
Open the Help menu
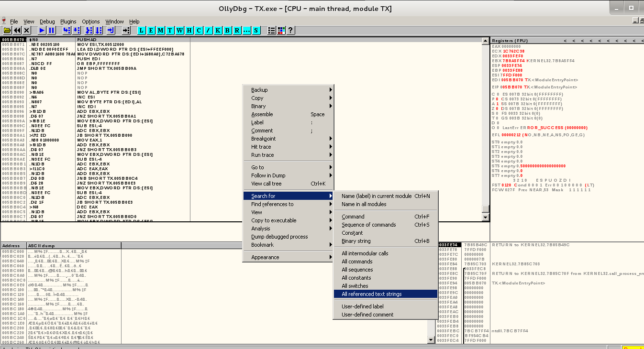pos(134,22)
